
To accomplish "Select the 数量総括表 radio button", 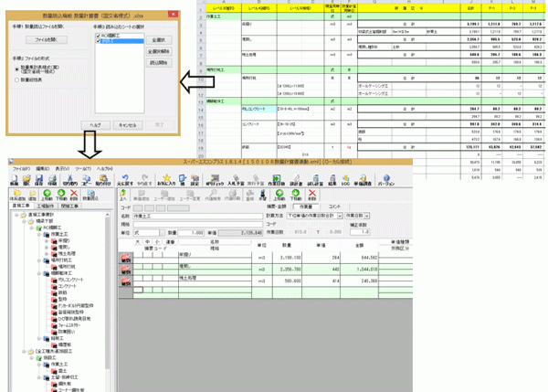I will (x=16, y=79).
